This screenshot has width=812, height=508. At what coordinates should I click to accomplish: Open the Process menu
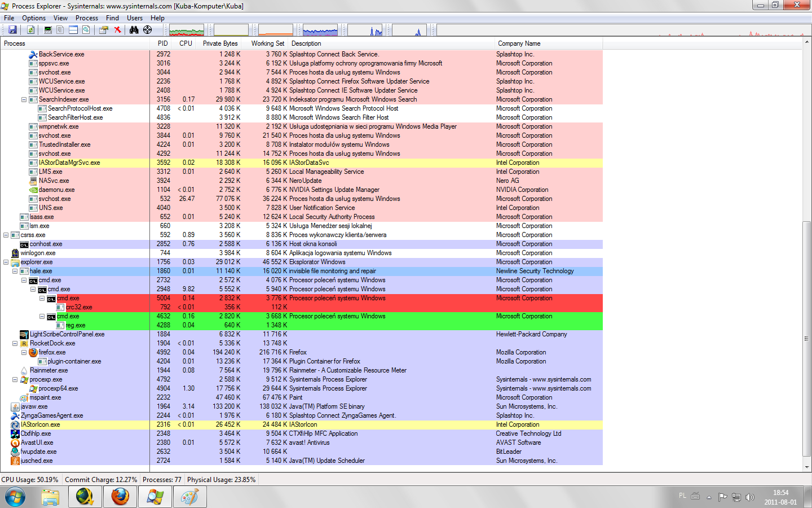coord(87,18)
